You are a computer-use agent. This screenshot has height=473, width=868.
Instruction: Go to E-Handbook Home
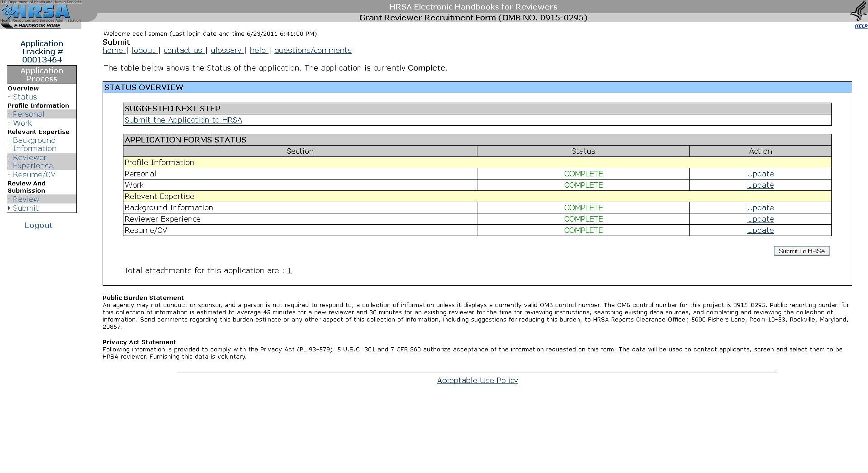click(37, 26)
